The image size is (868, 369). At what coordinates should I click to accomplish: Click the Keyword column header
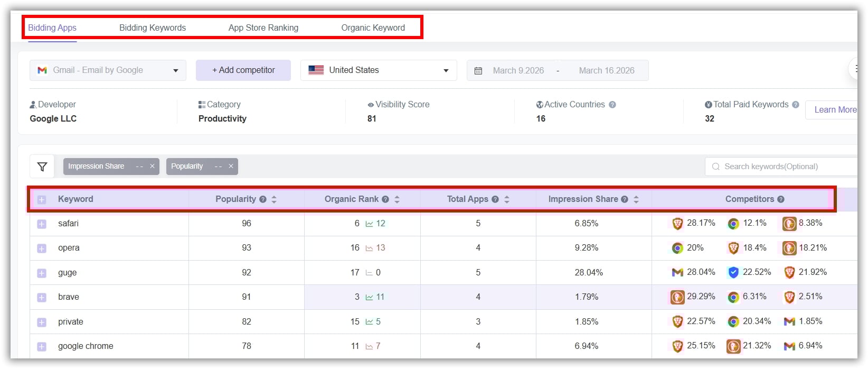76,199
